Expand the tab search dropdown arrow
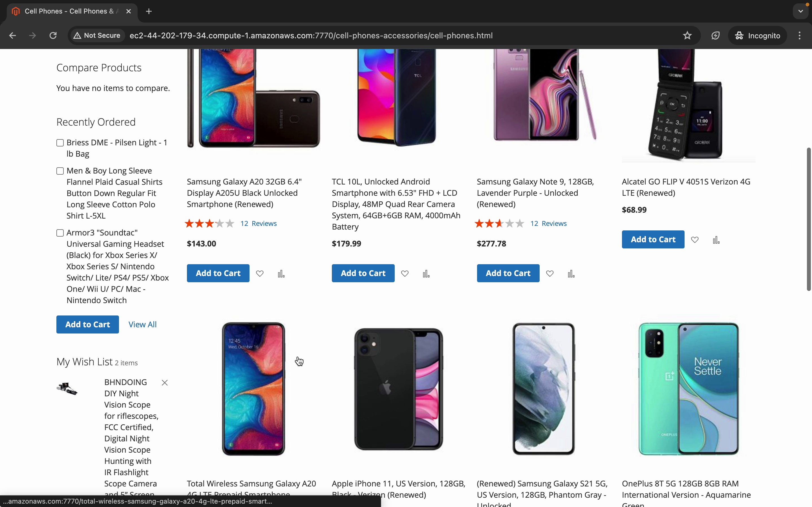 point(801,11)
